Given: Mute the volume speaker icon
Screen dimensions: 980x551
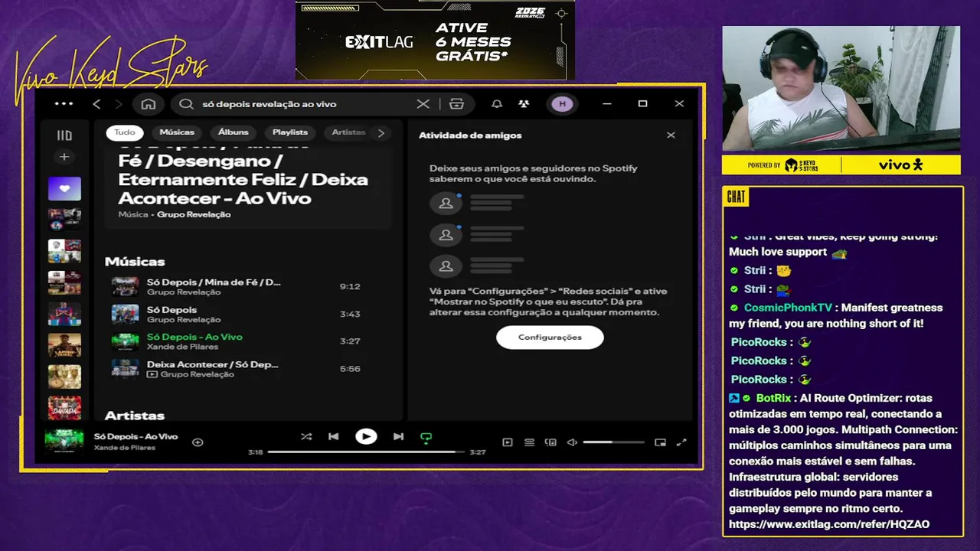Looking at the screenshot, I should tap(572, 442).
